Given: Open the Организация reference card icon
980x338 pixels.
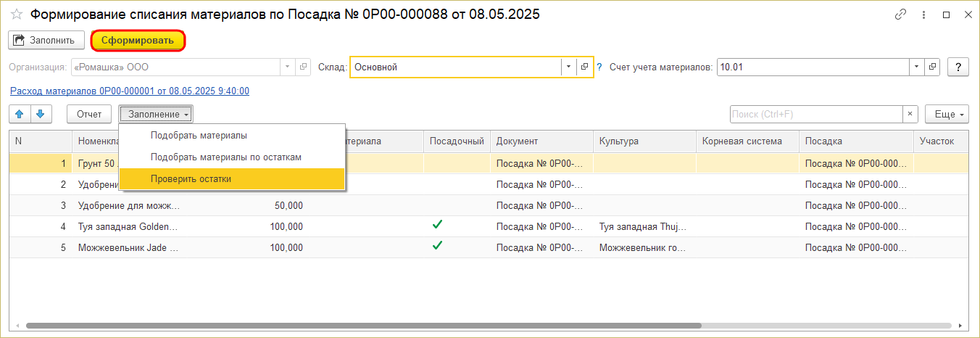Looking at the screenshot, I should click(304, 67).
